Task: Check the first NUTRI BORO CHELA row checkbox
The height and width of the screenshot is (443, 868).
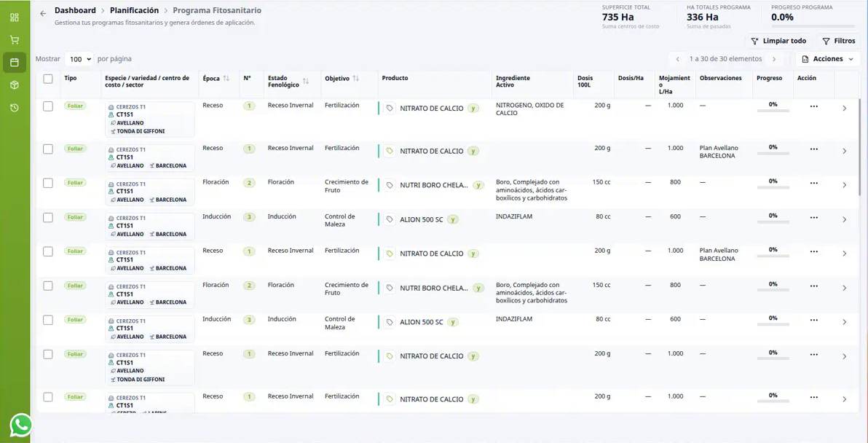Action: click(x=48, y=183)
